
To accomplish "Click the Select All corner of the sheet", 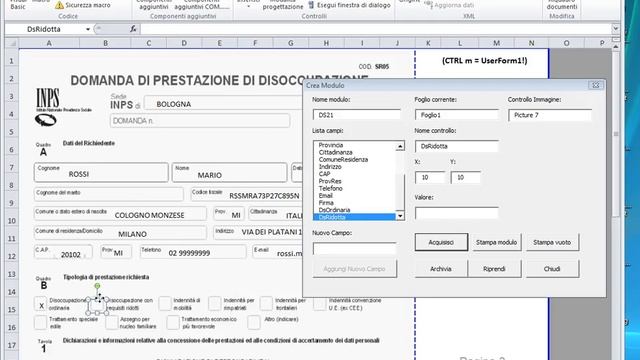I will (x=11, y=43).
